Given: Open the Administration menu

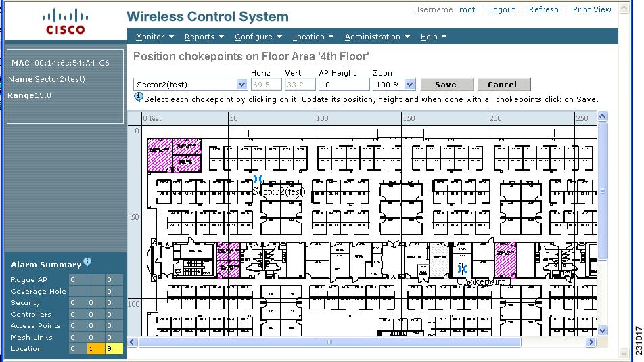Looking at the screenshot, I should [x=377, y=37].
